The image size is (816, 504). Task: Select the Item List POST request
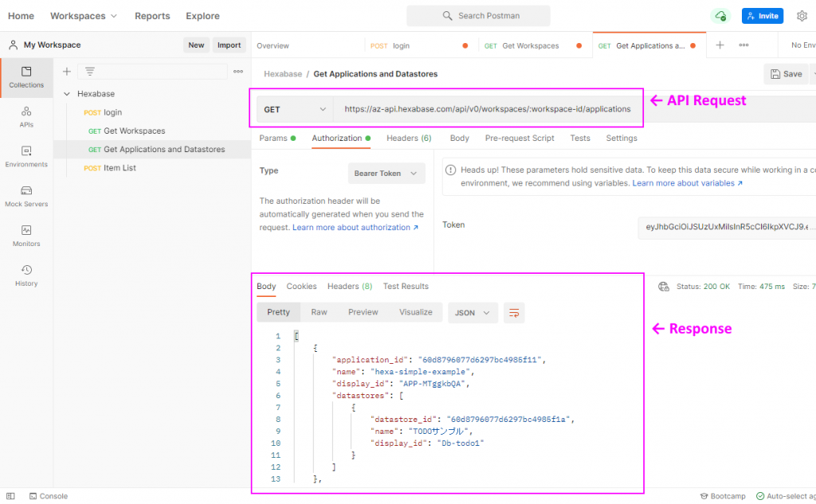click(120, 168)
